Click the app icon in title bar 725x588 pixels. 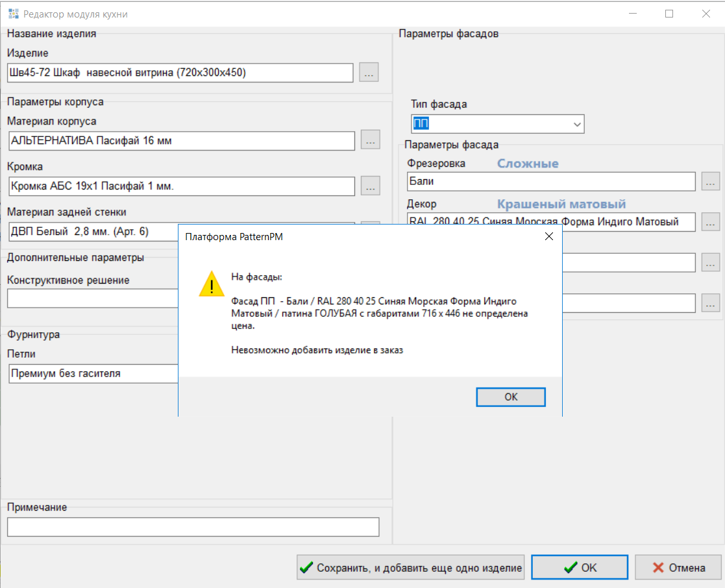(x=13, y=14)
